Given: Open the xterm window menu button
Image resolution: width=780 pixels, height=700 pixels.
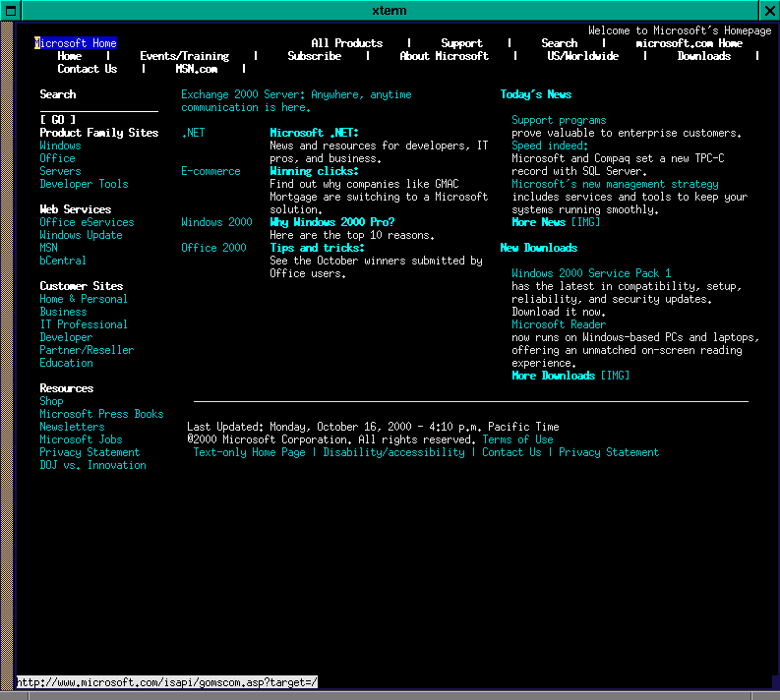Looking at the screenshot, I should click(10, 10).
